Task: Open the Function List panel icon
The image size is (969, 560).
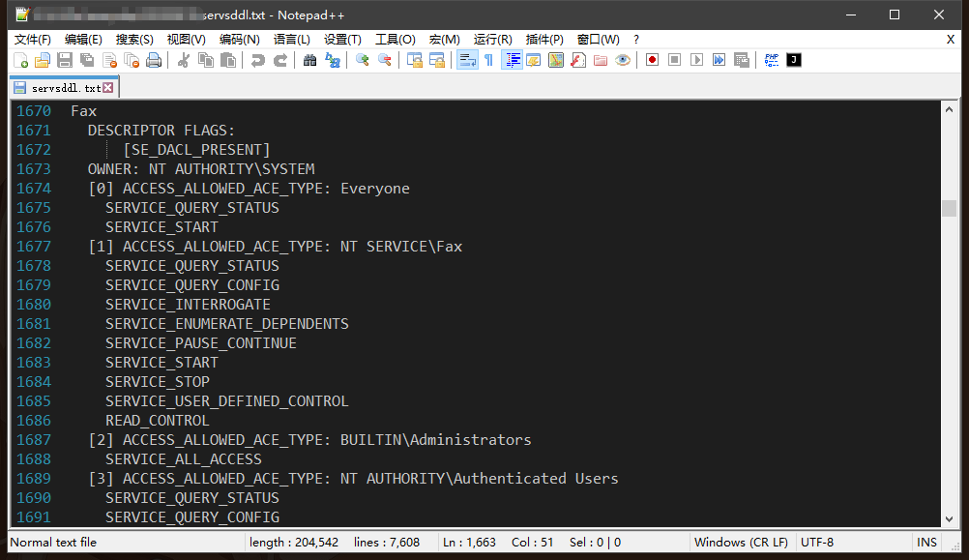Action: click(x=577, y=60)
